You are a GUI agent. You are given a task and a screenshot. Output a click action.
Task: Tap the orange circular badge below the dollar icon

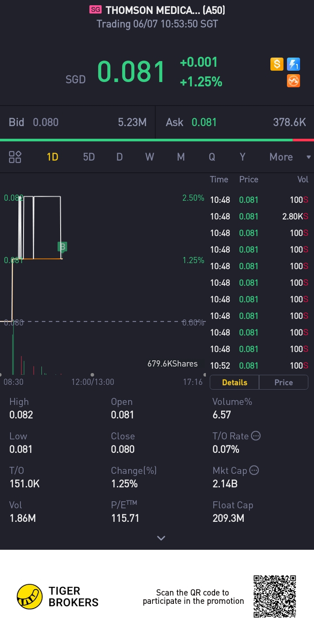click(x=294, y=81)
